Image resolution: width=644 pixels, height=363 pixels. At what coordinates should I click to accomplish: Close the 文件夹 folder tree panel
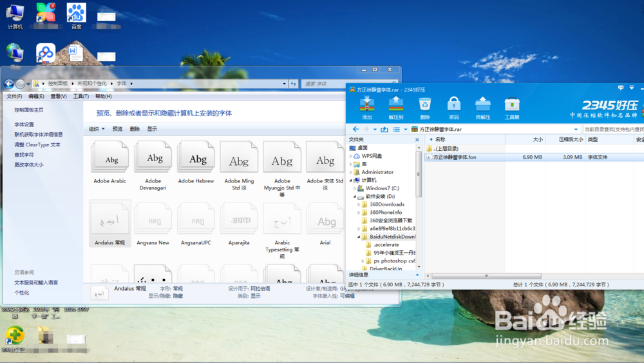(417, 140)
